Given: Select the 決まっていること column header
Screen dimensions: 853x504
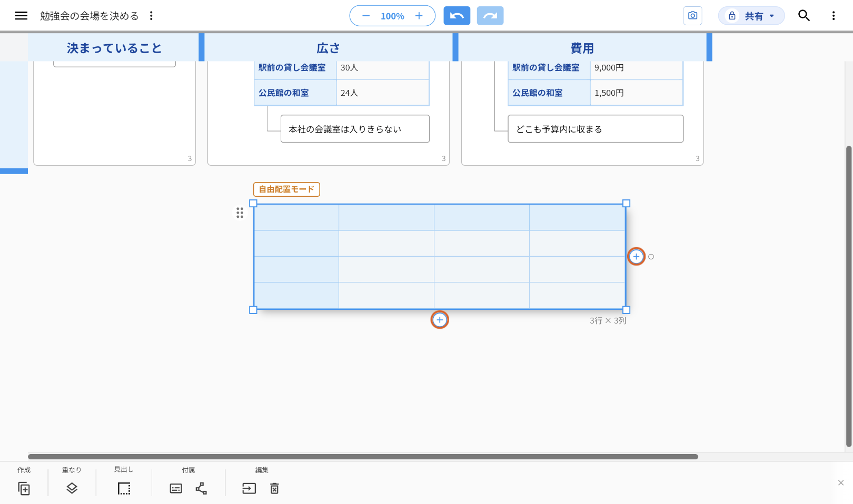Looking at the screenshot, I should coord(114,48).
